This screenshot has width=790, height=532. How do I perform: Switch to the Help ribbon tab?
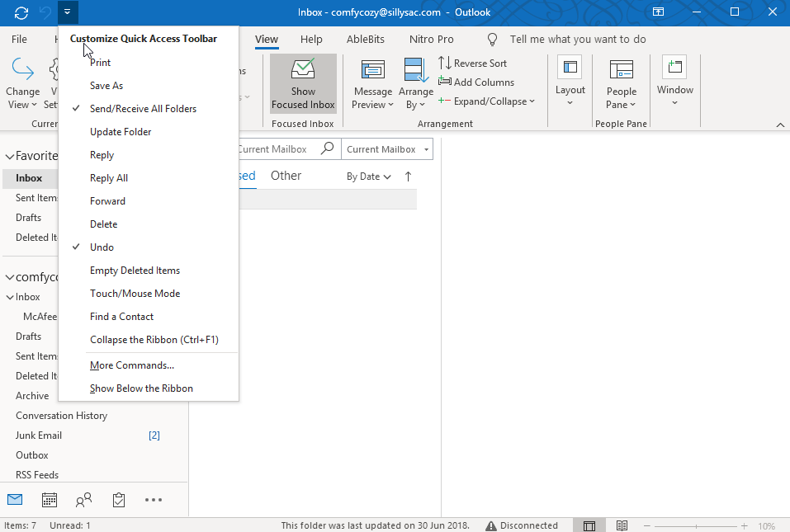click(x=311, y=40)
